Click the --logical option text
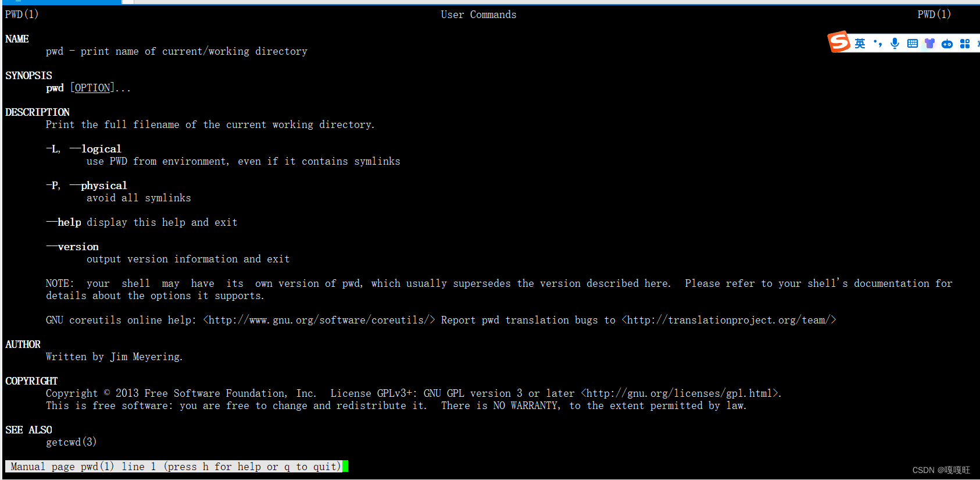The image size is (980, 480). (95, 149)
